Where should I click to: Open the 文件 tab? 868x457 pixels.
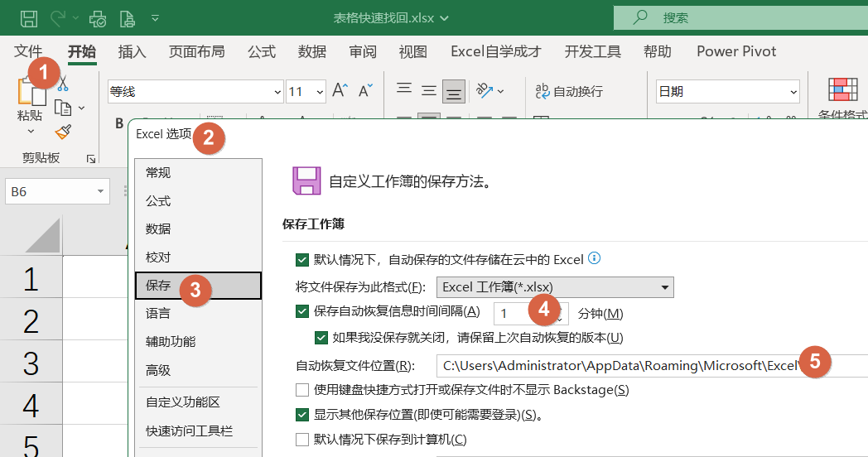tap(27, 51)
